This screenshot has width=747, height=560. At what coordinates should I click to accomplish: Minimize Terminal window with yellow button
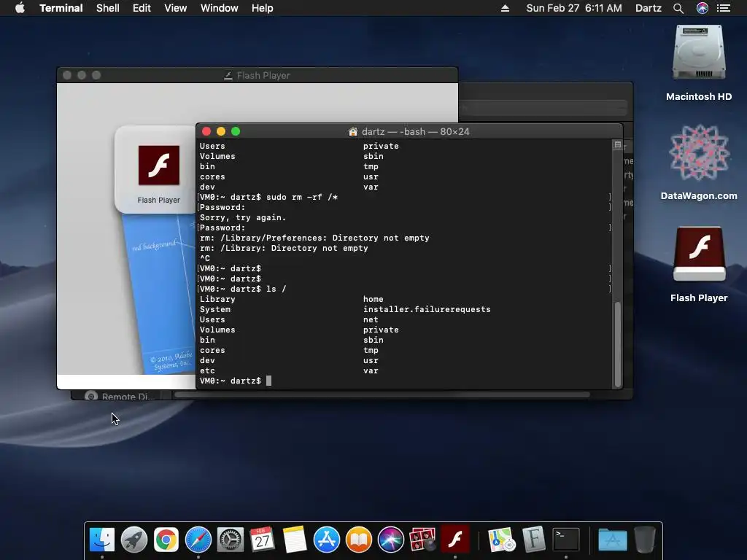[221, 131]
